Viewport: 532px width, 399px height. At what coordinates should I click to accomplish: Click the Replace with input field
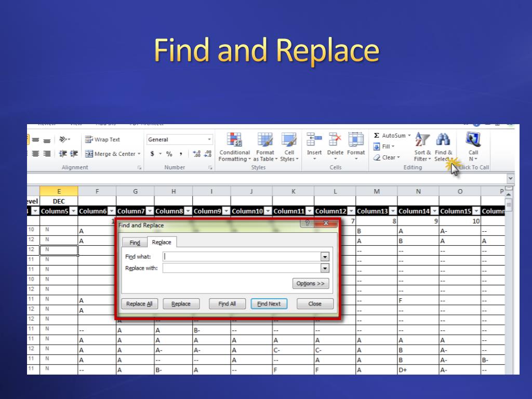[242, 268]
